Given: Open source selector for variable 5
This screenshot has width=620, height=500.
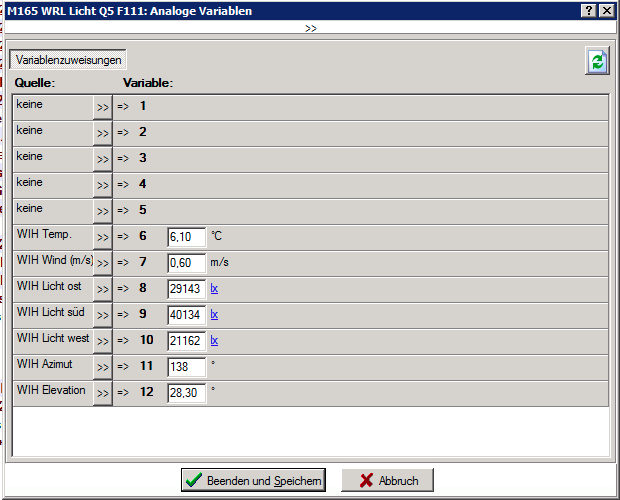Looking at the screenshot, I should pyautogui.click(x=102, y=211).
